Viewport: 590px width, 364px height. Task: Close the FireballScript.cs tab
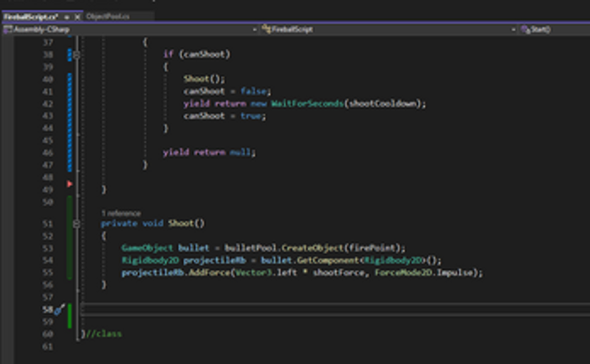coord(78,16)
